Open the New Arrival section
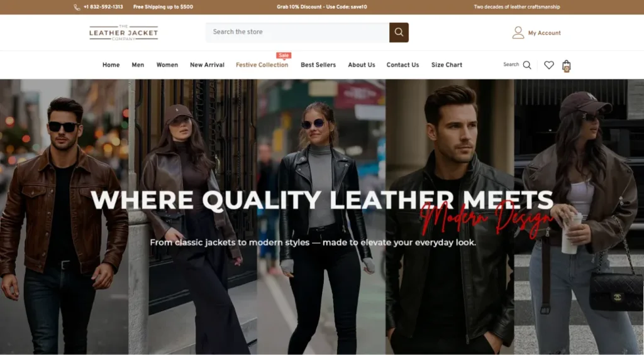 click(207, 65)
